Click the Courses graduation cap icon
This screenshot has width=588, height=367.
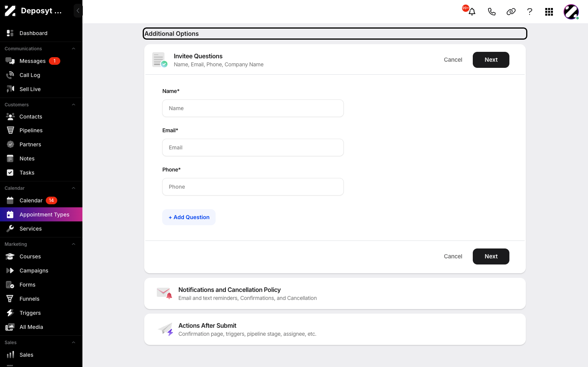tap(10, 256)
